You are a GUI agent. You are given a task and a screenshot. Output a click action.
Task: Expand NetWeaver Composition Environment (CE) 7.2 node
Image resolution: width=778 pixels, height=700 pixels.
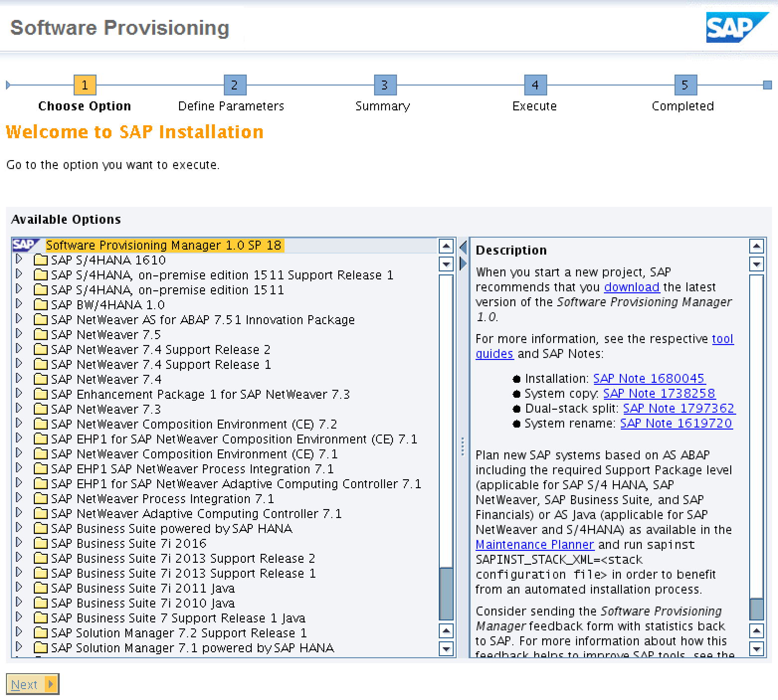click(19, 423)
